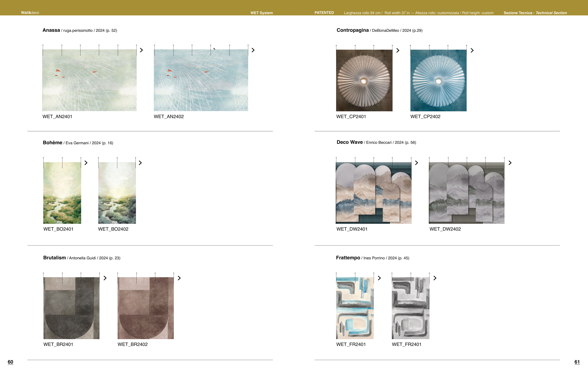Click arrow next to WET_BO2401 image
This screenshot has height=381, width=588.
[x=86, y=163]
